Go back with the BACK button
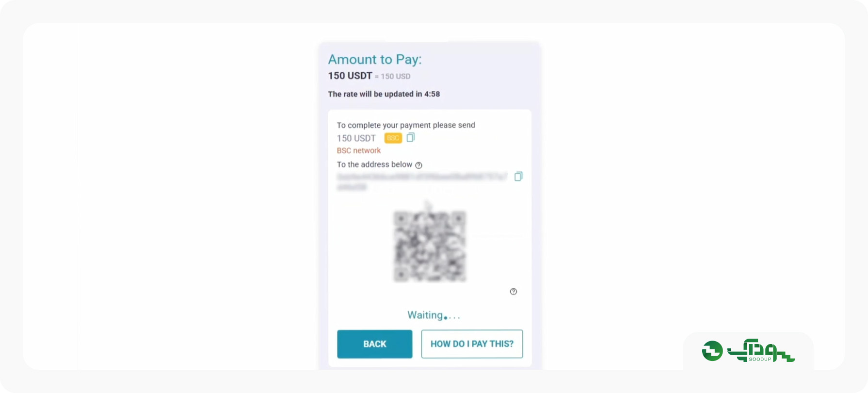 [x=375, y=344]
